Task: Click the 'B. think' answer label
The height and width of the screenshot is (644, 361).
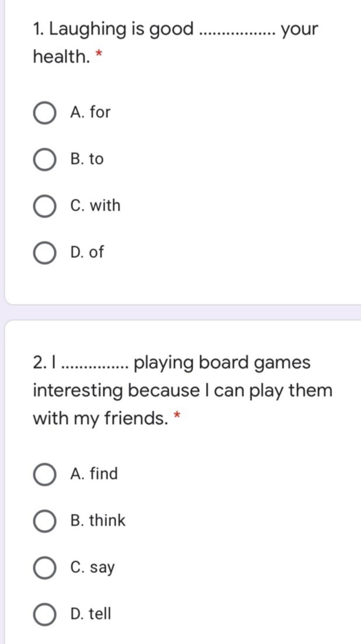Action: tap(98, 520)
